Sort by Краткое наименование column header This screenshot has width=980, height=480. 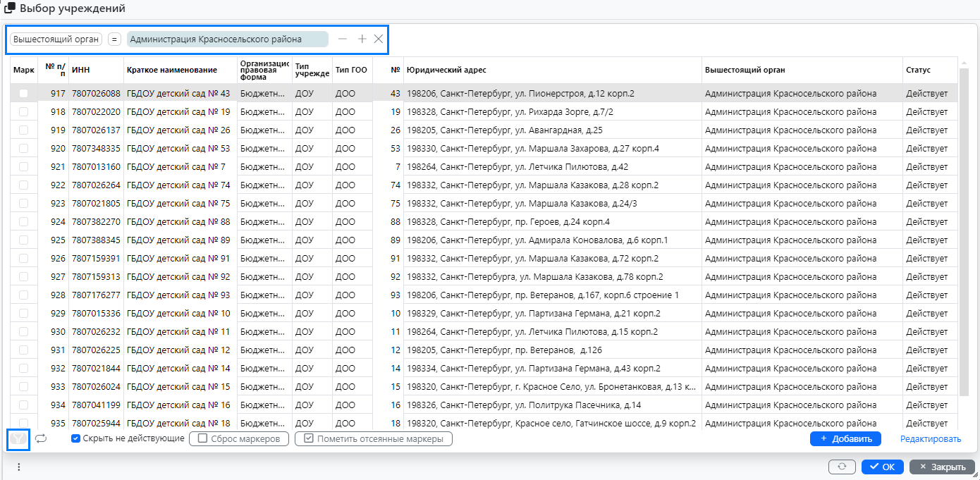click(172, 70)
